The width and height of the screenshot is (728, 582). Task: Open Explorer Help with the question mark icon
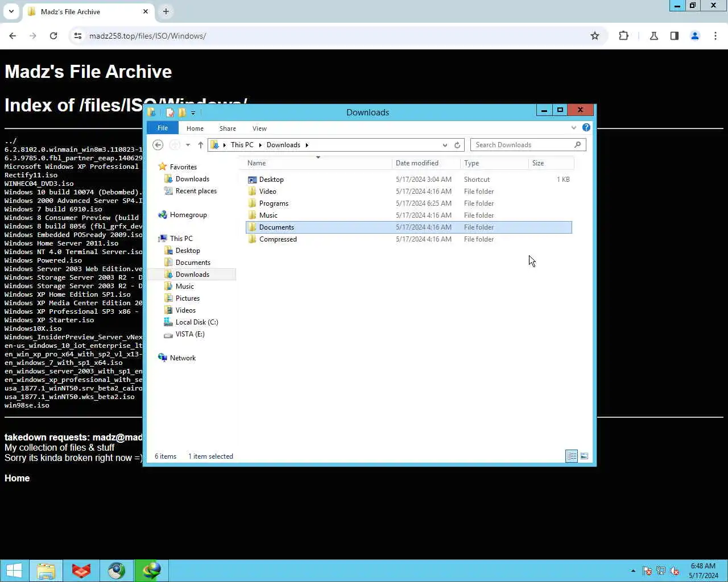586,127
